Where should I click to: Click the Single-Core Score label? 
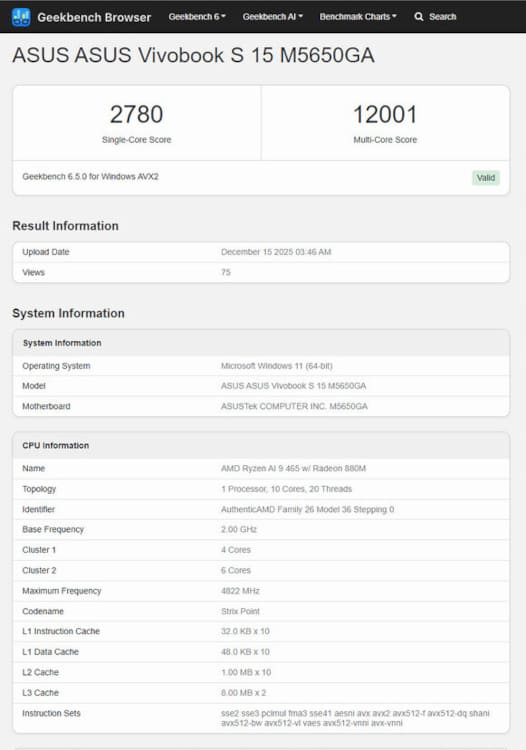pyautogui.click(x=136, y=140)
